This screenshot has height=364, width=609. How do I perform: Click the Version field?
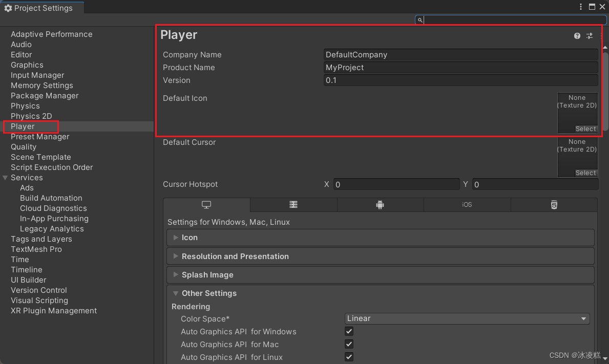click(460, 80)
